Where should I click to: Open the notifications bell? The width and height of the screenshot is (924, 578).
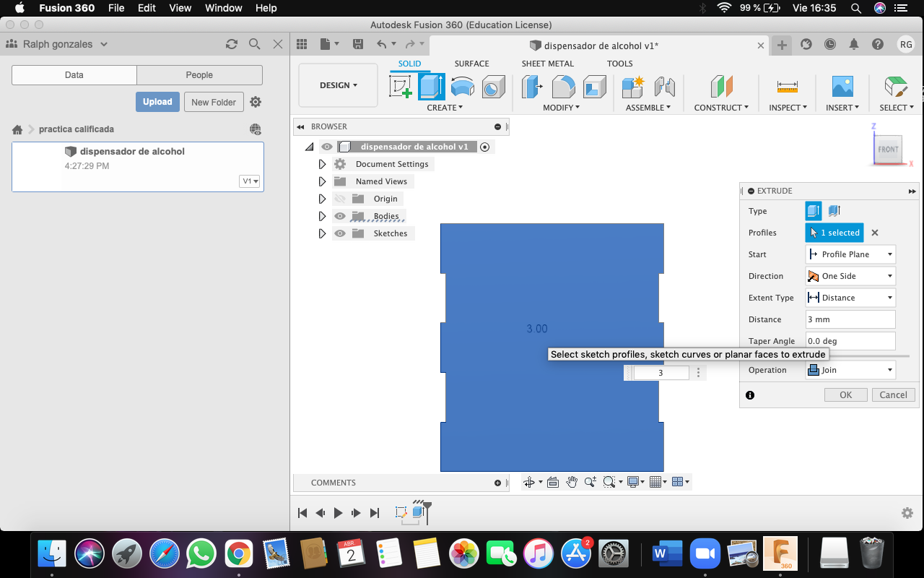[854, 44]
